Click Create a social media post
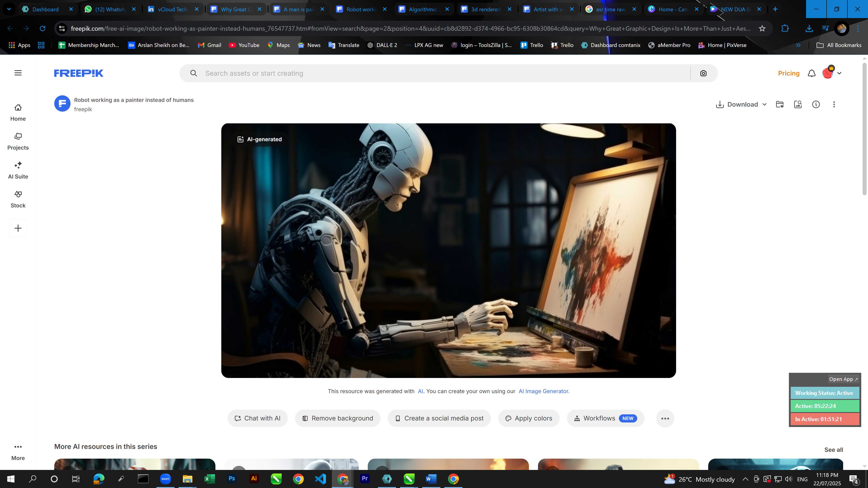 tap(439, 418)
